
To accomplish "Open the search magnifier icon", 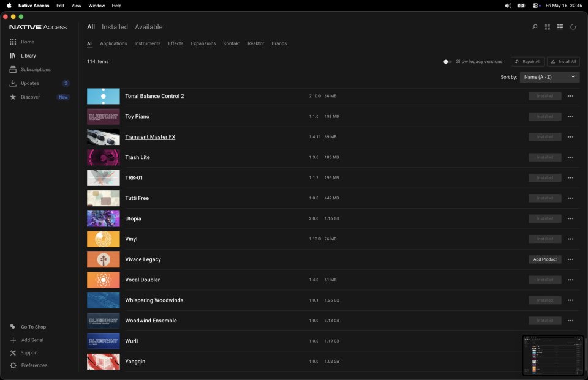I will tap(534, 27).
